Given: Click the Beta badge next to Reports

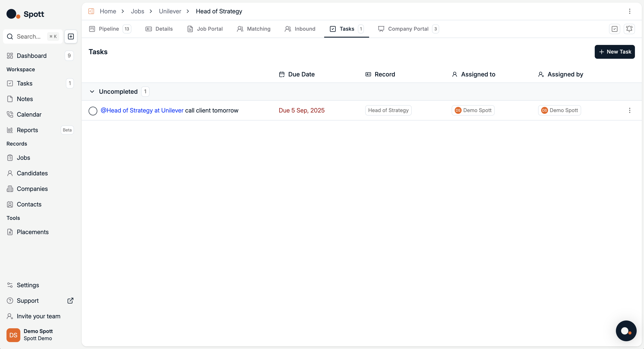Looking at the screenshot, I should 67,130.
